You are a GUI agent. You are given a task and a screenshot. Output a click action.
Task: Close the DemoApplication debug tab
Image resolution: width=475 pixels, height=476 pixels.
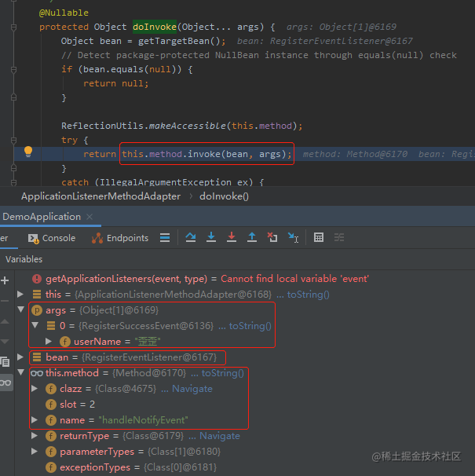(90, 217)
